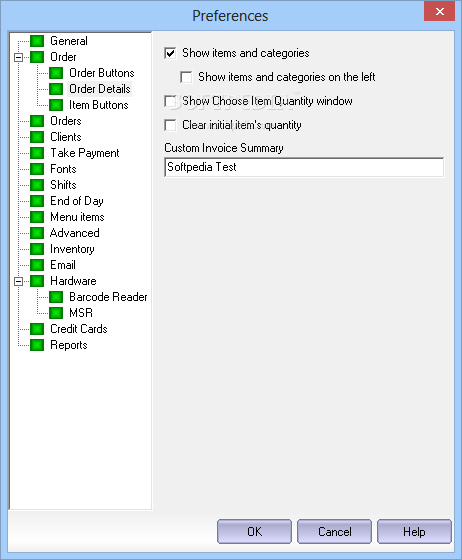This screenshot has height=560, width=462.
Task: Click the green icon beside Shifts
Action: tap(37, 185)
